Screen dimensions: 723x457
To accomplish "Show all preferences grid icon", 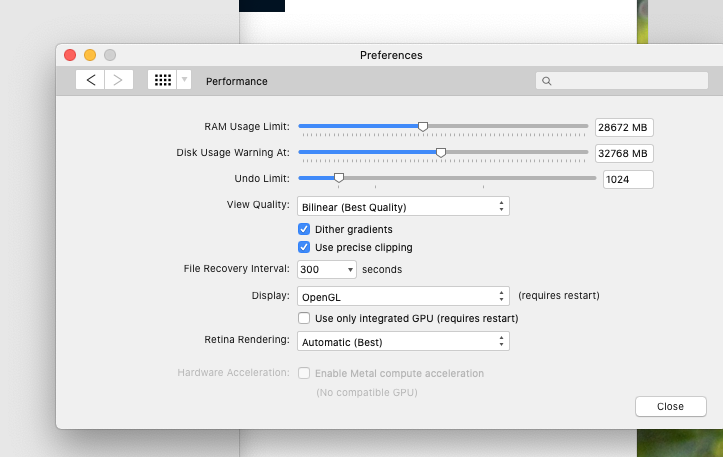I will [162, 80].
